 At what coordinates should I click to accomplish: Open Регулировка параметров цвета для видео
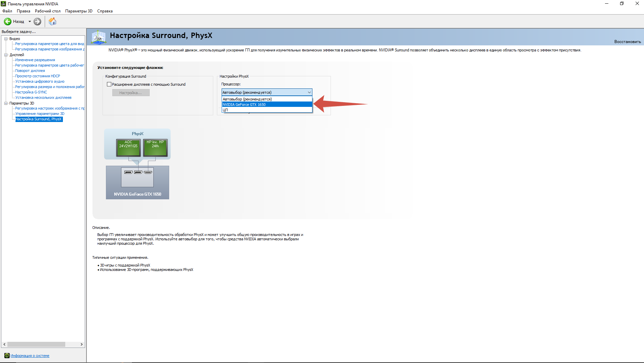coord(49,44)
